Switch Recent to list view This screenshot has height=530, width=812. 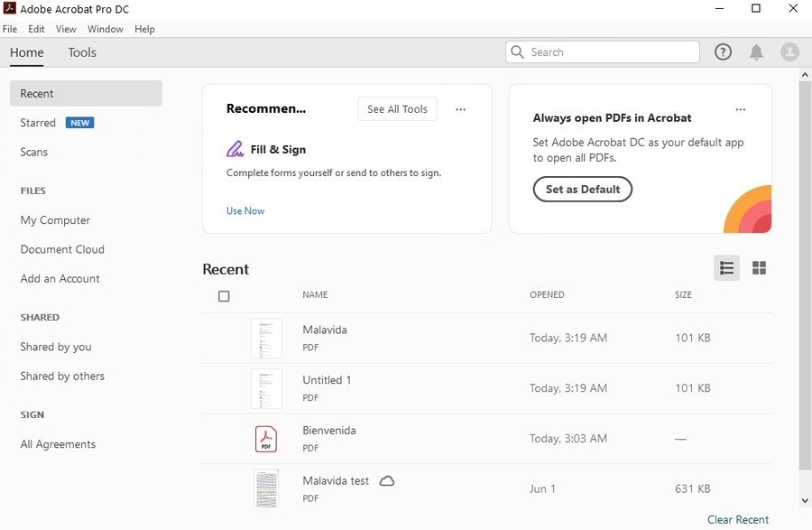[x=726, y=267]
